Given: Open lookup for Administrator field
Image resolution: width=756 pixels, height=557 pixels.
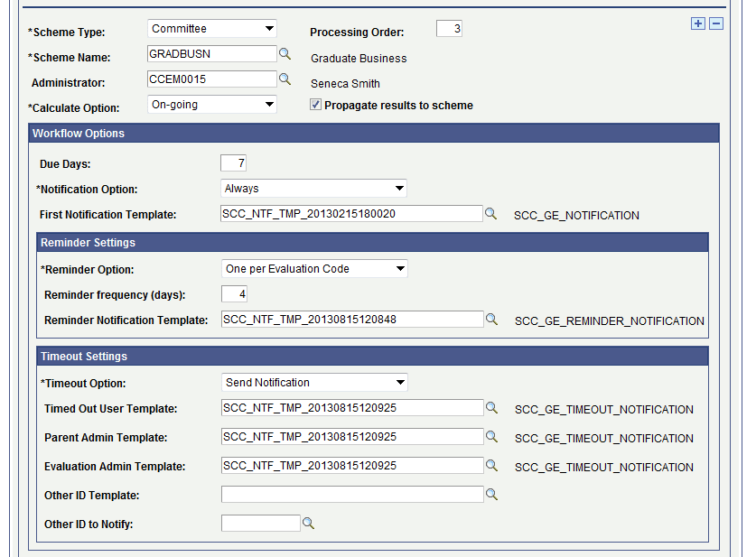Looking at the screenshot, I should point(285,79).
